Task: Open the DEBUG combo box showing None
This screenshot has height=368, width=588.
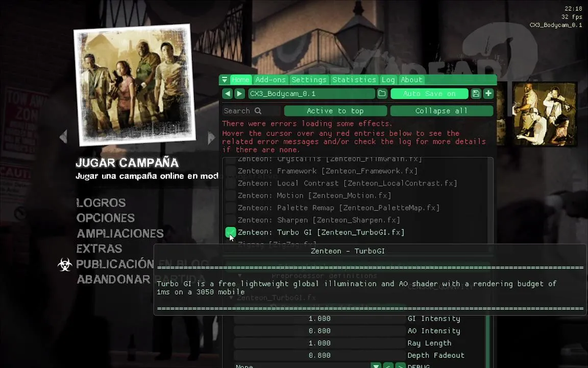Action: pyautogui.click(x=307, y=366)
